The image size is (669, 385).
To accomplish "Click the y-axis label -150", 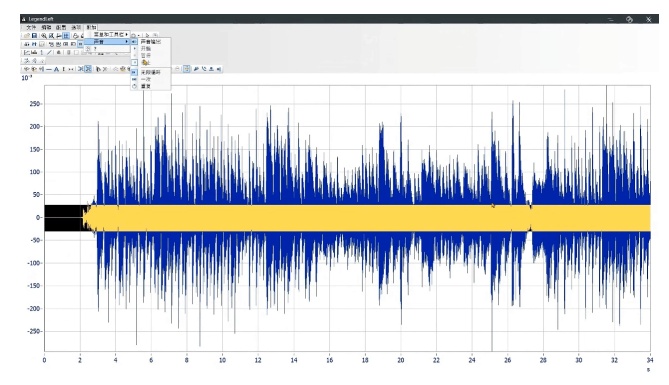I will pos(34,286).
